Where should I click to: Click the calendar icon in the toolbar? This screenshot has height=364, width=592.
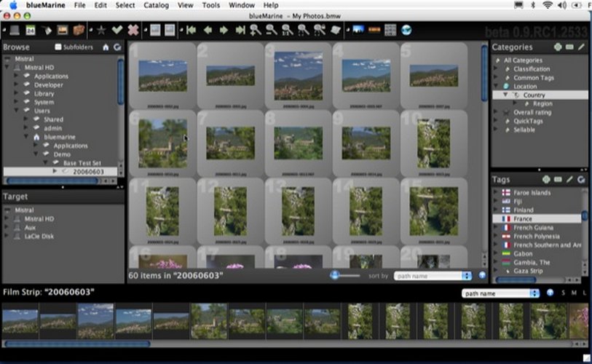[30, 30]
